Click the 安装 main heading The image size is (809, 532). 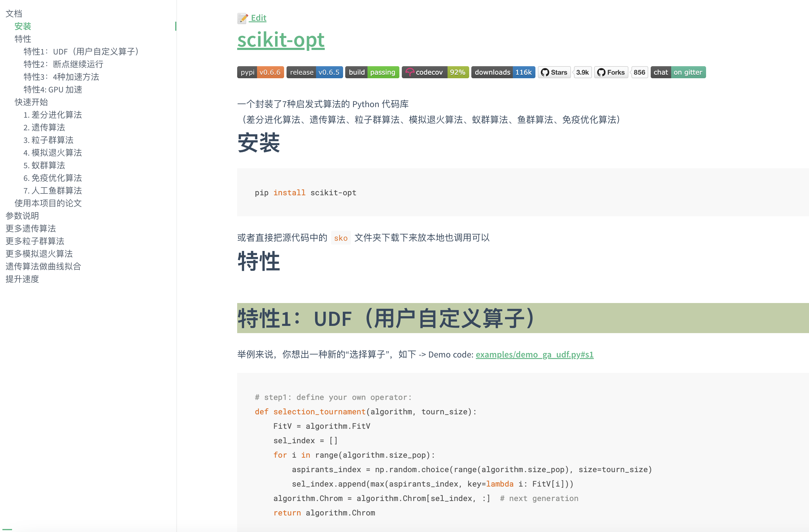259,143
